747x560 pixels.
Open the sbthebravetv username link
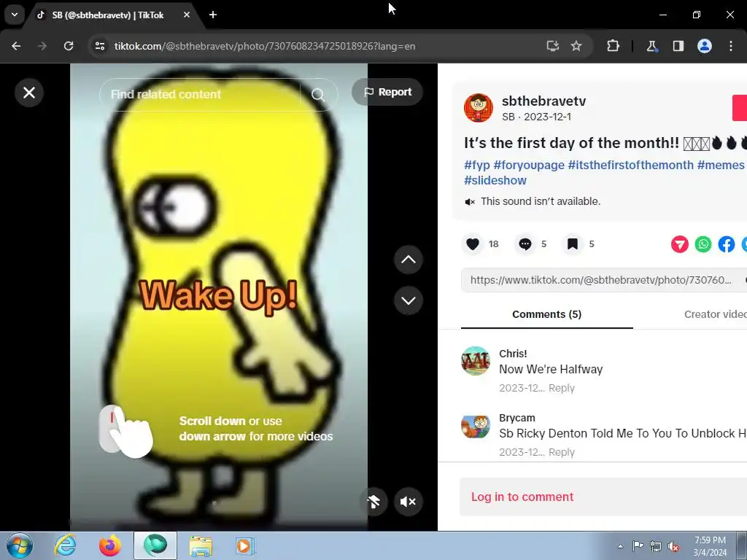click(543, 101)
